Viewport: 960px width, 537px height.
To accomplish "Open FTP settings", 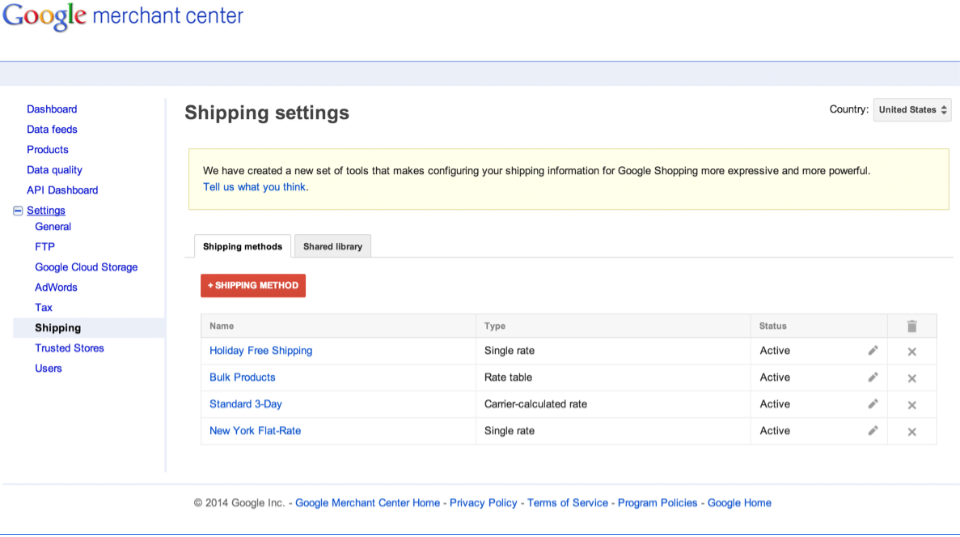I will click(x=45, y=247).
